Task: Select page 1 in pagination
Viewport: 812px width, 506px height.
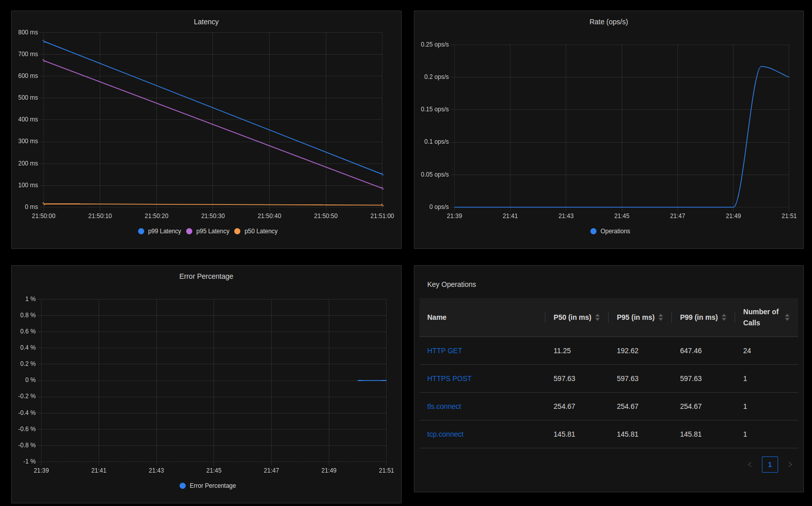Action: pos(770,465)
